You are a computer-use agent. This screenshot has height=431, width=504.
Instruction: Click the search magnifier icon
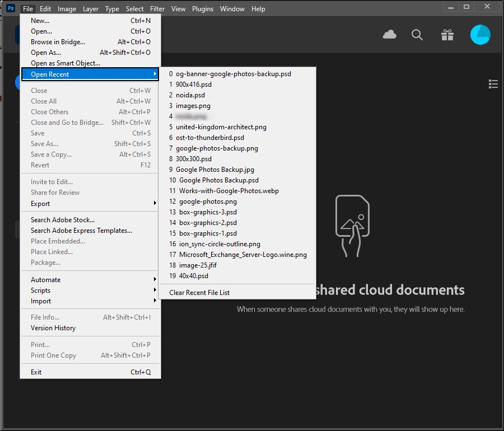[417, 35]
